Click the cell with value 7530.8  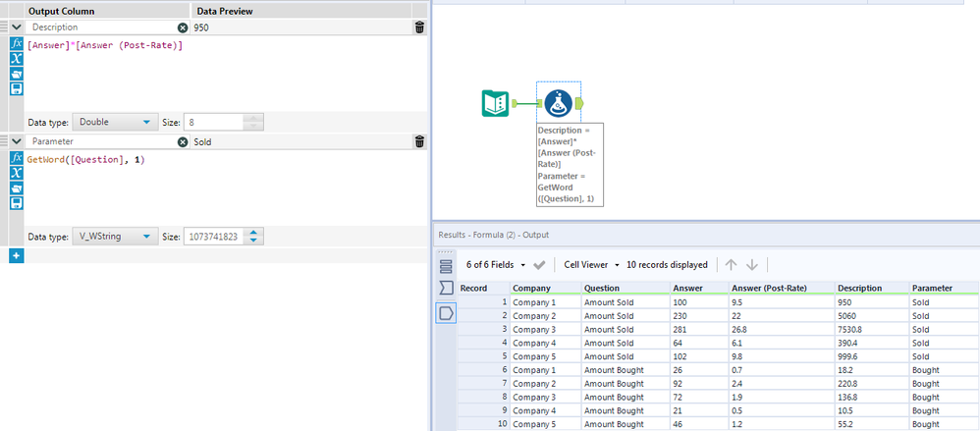point(872,329)
